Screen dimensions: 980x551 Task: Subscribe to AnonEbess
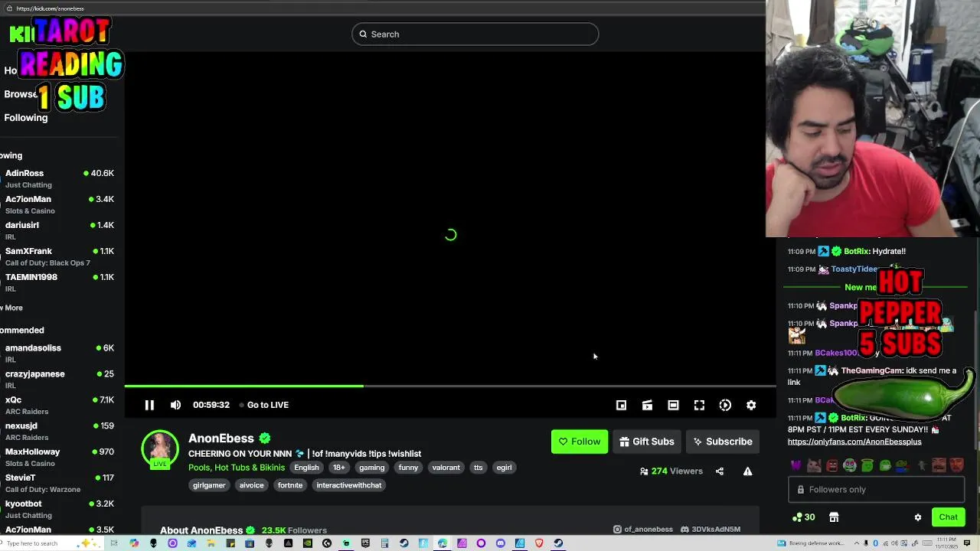tap(723, 442)
